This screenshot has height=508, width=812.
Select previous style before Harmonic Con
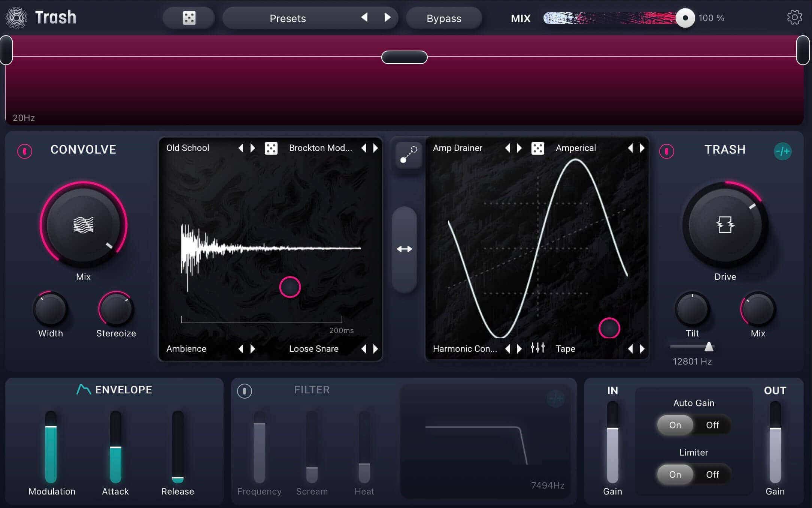click(507, 349)
